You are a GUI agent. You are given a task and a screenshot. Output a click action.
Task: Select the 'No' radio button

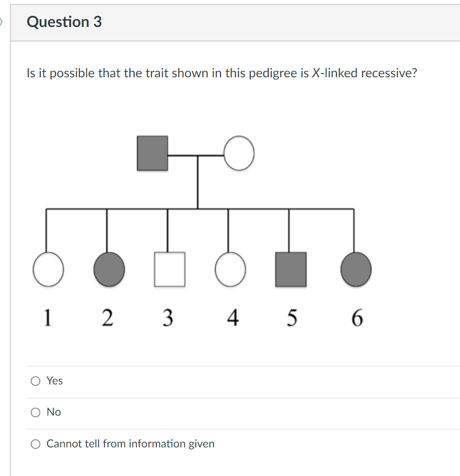[35, 412]
